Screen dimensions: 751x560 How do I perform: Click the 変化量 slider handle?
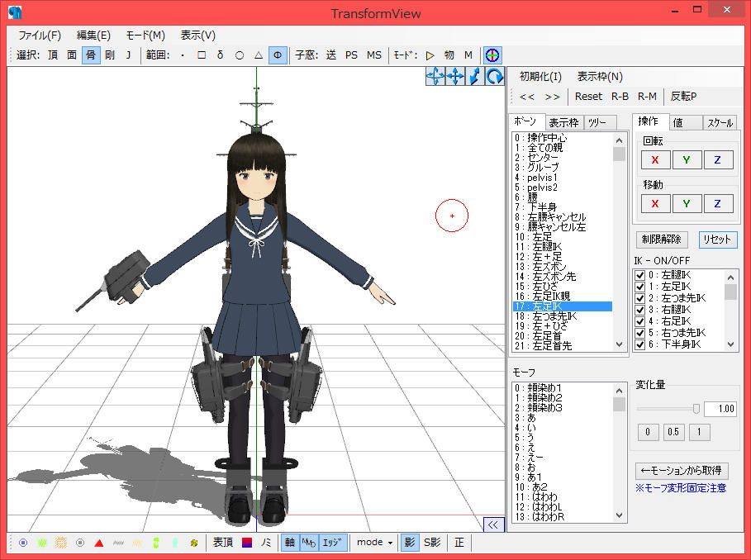(696, 408)
